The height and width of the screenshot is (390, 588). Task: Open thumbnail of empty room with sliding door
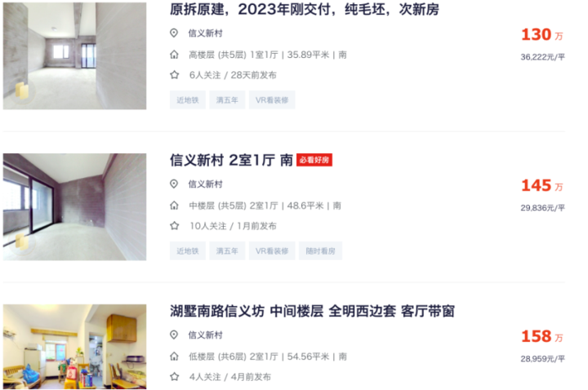coord(74,206)
